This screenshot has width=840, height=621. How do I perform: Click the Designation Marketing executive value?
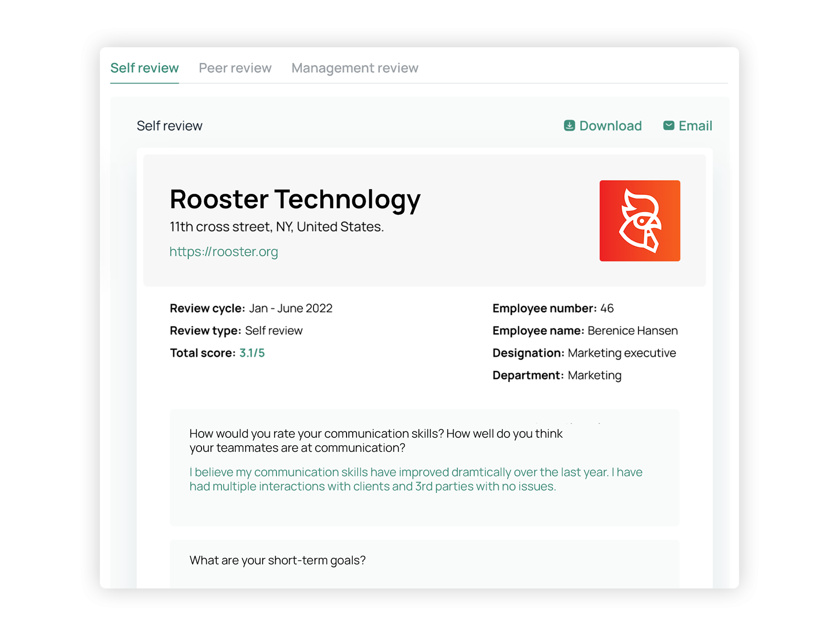[622, 353]
